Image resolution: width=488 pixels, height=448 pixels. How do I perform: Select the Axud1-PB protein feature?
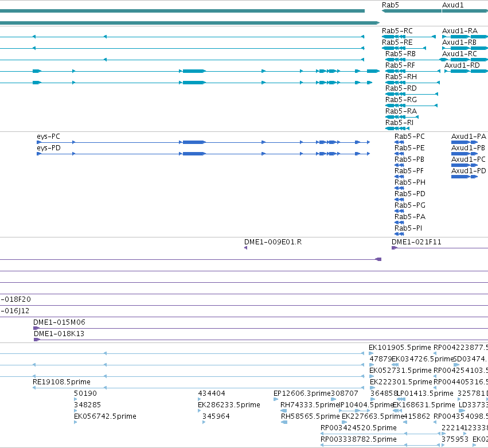pos(468,148)
